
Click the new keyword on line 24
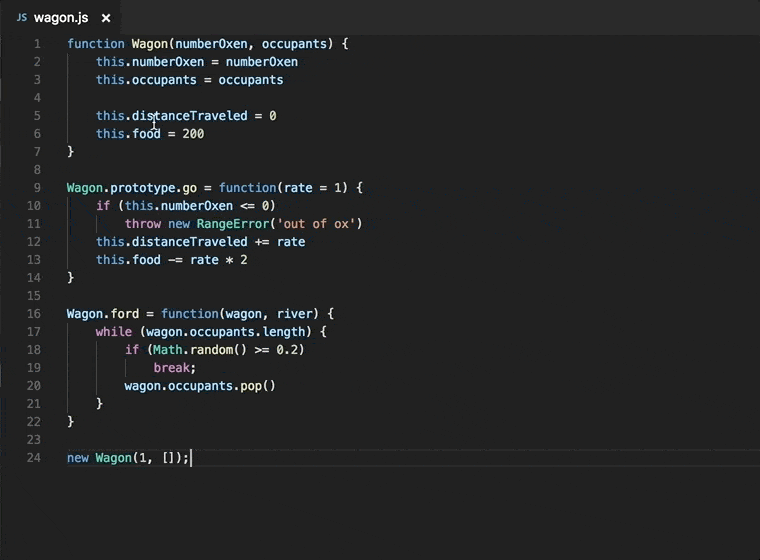[78, 458]
